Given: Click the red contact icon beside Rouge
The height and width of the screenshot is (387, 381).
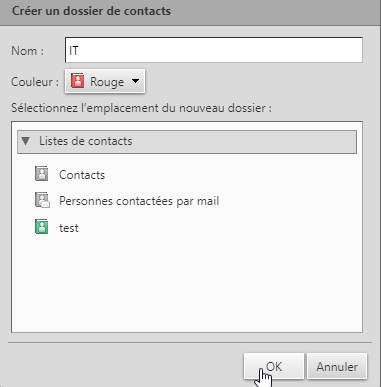Looking at the screenshot, I should tap(77, 81).
